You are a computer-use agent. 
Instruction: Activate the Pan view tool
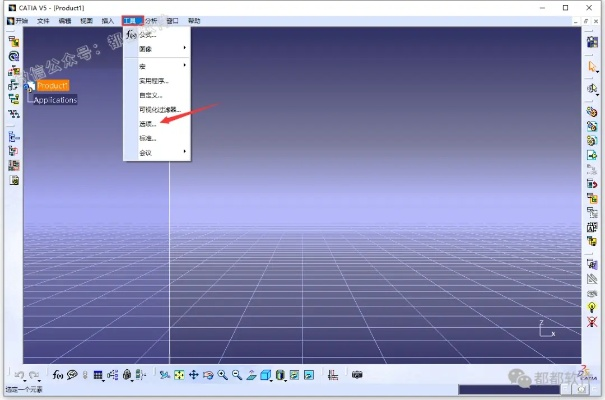(193, 375)
